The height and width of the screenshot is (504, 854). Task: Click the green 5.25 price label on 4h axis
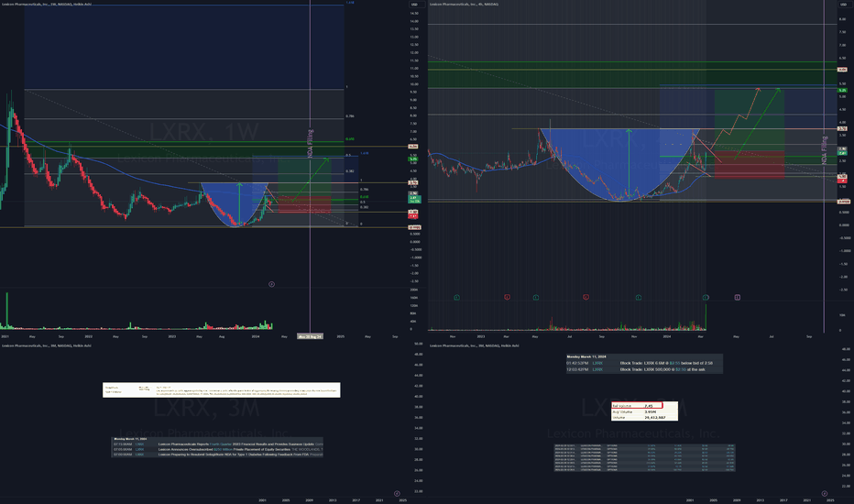(x=842, y=91)
